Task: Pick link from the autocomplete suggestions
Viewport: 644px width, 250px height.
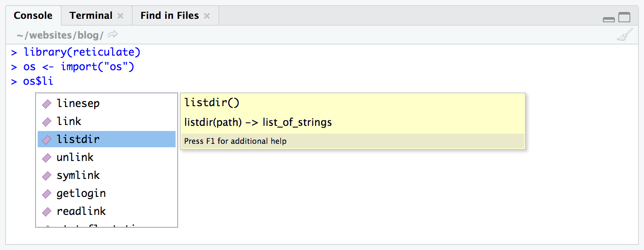Action: click(69, 121)
